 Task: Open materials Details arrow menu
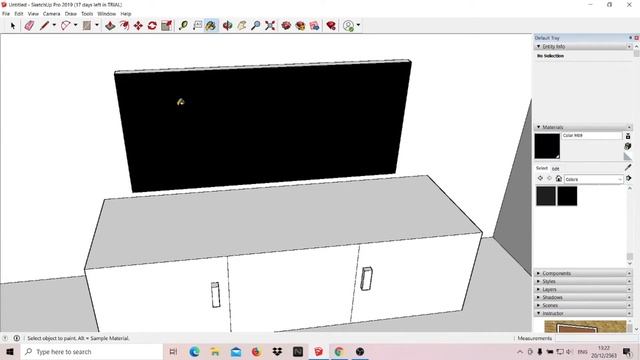(629, 179)
